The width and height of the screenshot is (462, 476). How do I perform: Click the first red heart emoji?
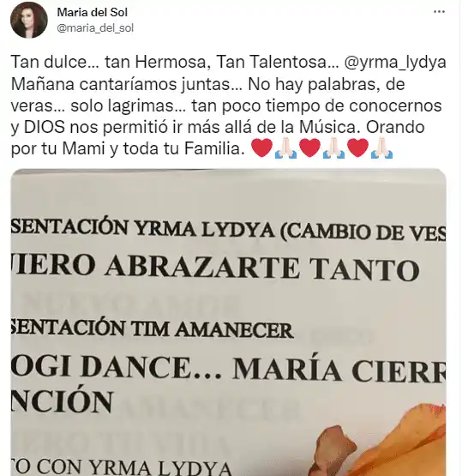tap(262, 148)
